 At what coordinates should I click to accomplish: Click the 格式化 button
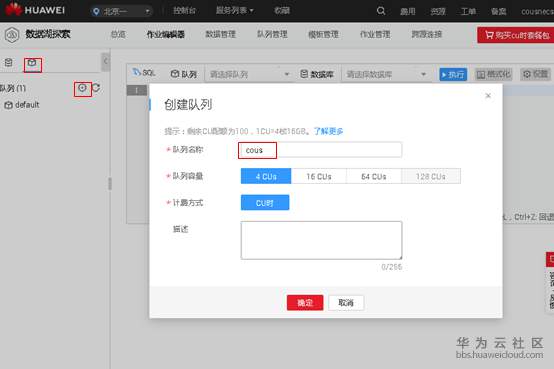coord(493,74)
